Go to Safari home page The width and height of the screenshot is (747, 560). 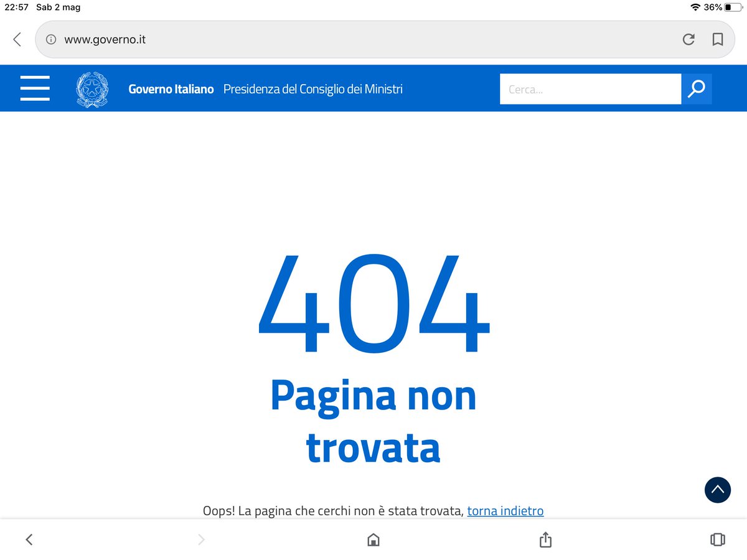pos(372,539)
